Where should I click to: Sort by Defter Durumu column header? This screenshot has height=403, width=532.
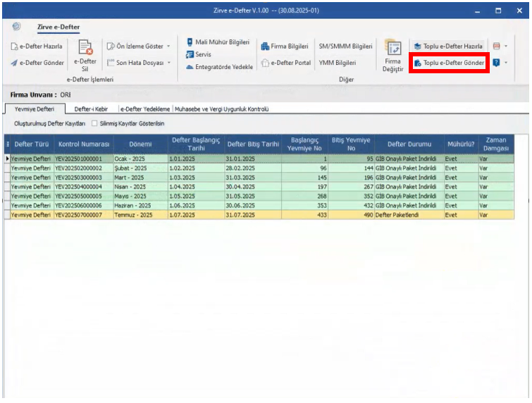tap(409, 144)
